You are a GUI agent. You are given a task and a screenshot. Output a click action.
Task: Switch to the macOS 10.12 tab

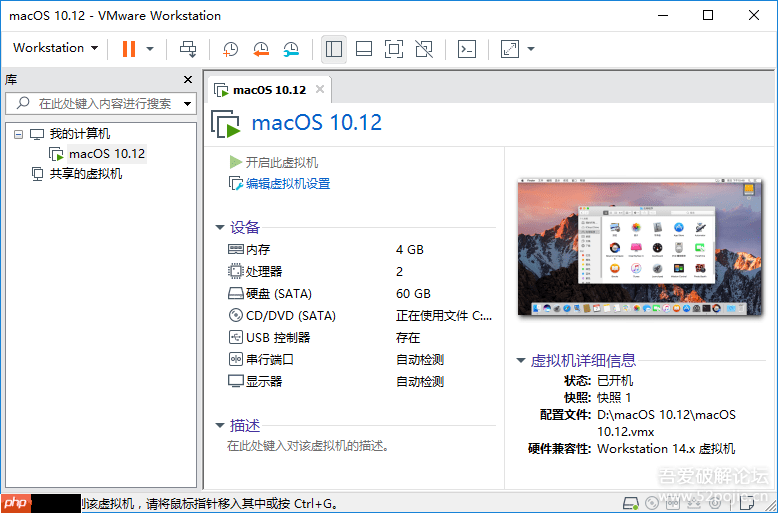(x=269, y=90)
